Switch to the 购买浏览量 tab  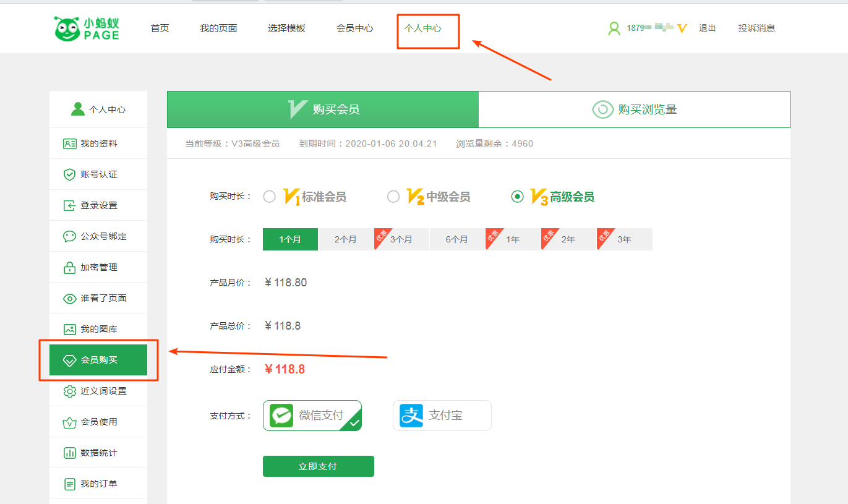[x=635, y=109]
